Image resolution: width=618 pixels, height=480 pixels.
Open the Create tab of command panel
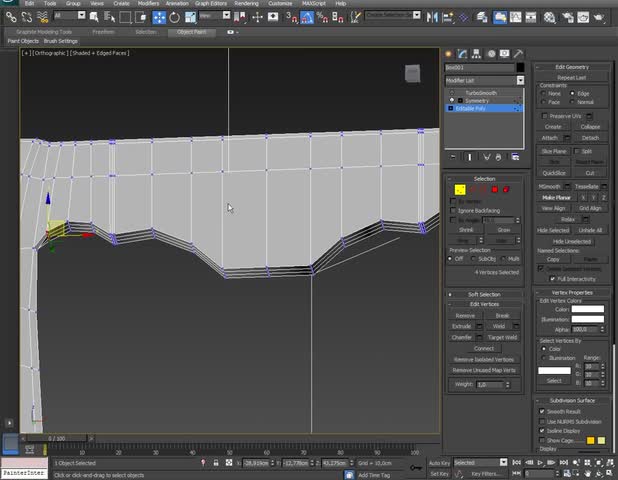tap(449, 54)
